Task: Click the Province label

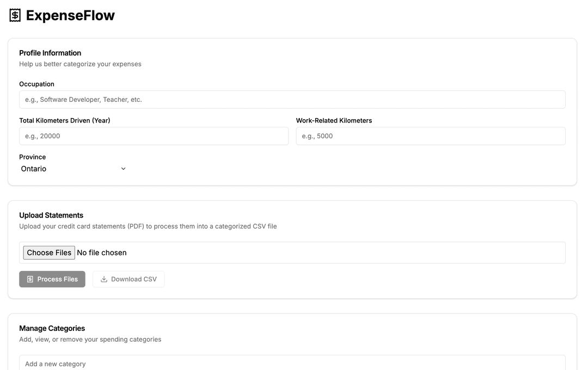Action: [x=33, y=157]
